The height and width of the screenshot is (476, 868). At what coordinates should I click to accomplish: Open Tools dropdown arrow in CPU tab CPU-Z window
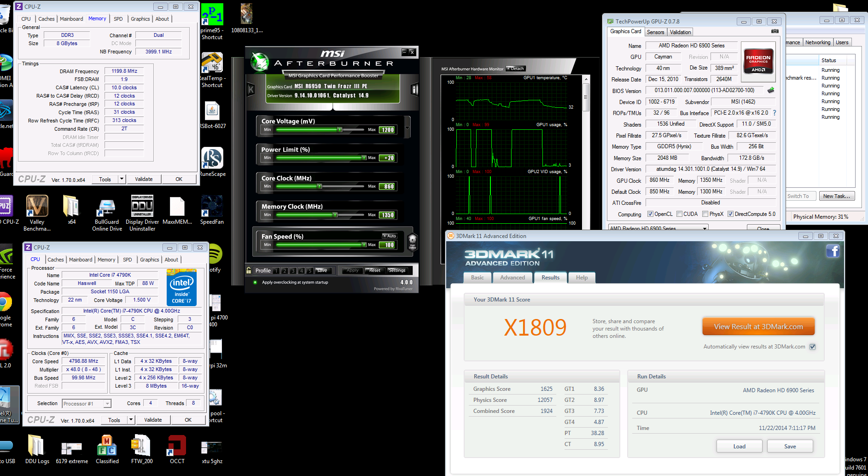click(x=131, y=420)
